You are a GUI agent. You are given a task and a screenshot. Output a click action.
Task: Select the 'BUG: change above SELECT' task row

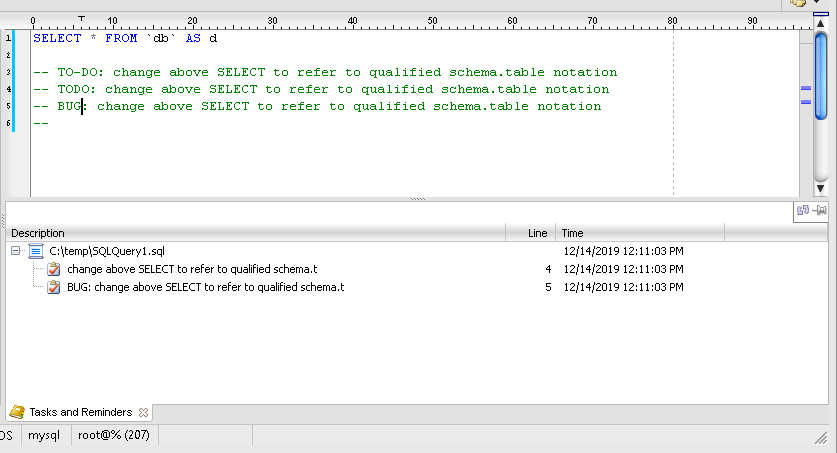click(206, 288)
